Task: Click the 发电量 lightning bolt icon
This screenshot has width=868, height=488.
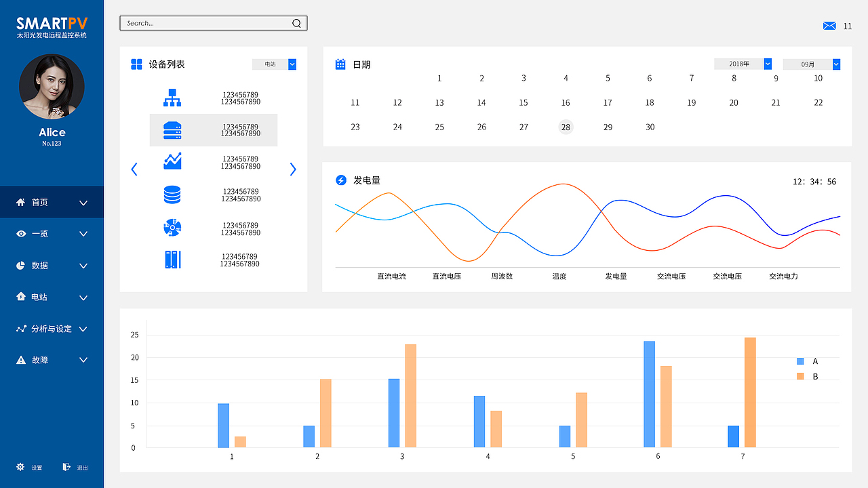Action: [341, 180]
